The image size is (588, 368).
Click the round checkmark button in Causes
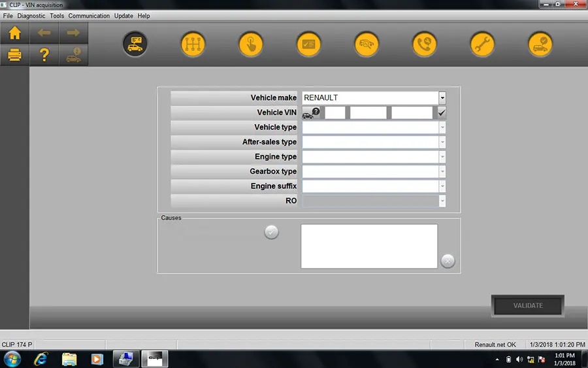pyautogui.click(x=271, y=232)
